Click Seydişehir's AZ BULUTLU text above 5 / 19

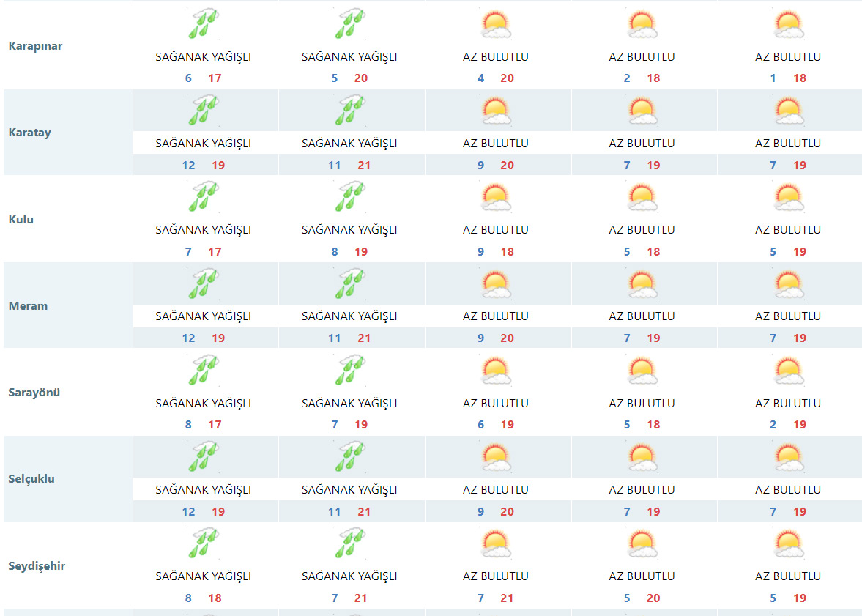point(788,576)
